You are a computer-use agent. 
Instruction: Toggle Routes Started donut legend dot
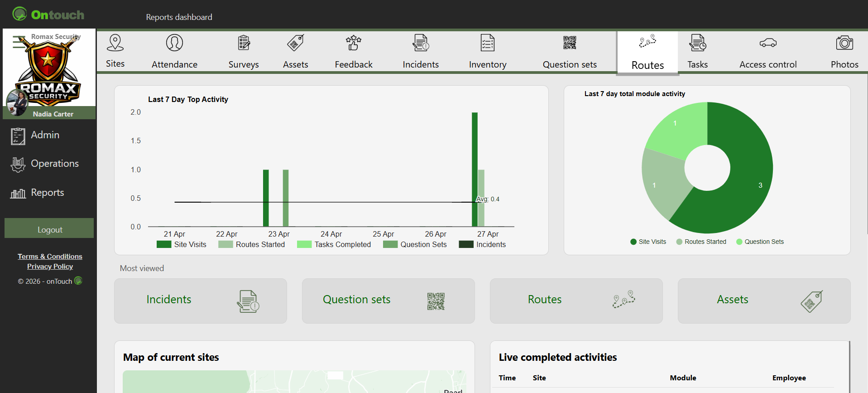pos(679,242)
